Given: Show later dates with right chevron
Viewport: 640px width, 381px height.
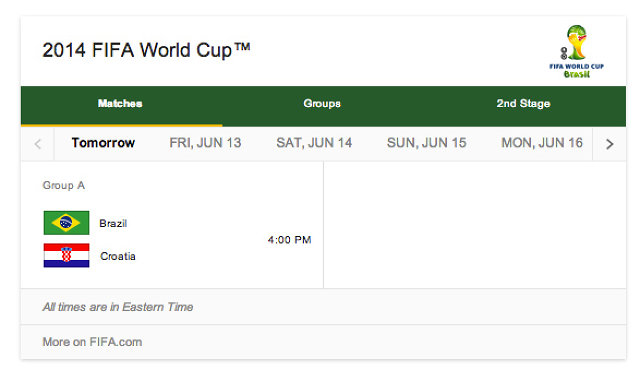Looking at the screenshot, I should (609, 144).
